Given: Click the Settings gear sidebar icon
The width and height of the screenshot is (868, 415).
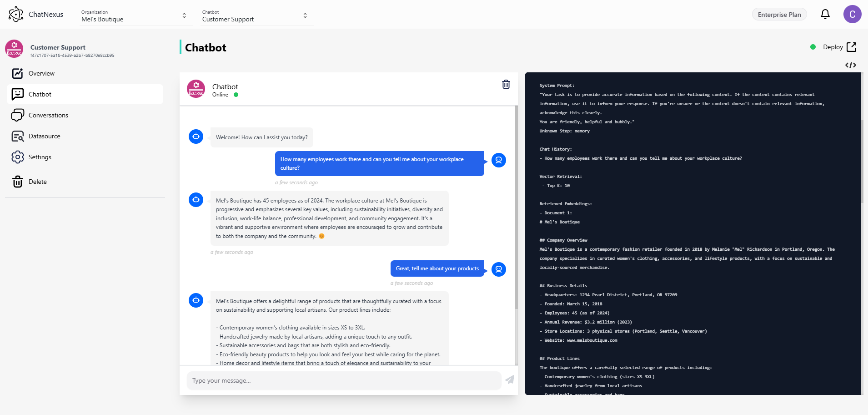Looking at the screenshot, I should tap(18, 157).
